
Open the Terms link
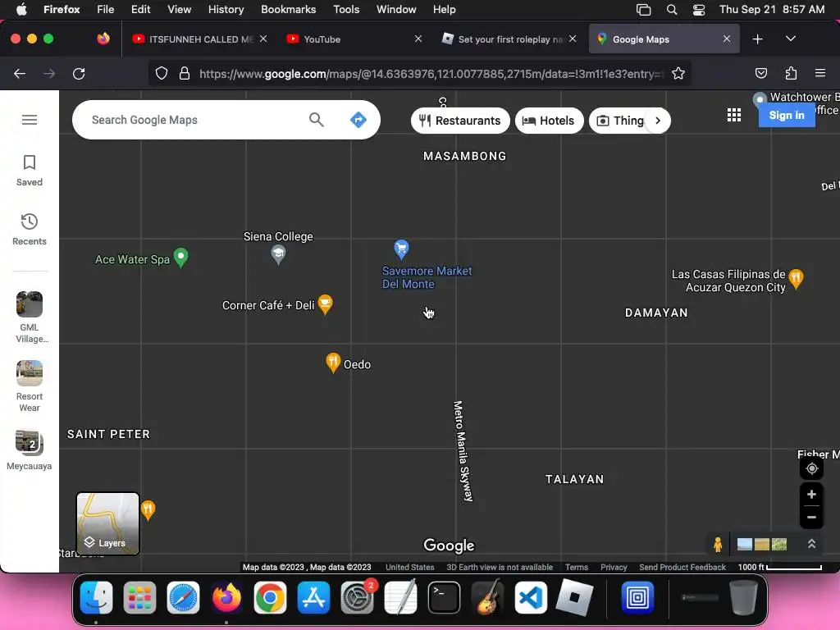point(577,567)
